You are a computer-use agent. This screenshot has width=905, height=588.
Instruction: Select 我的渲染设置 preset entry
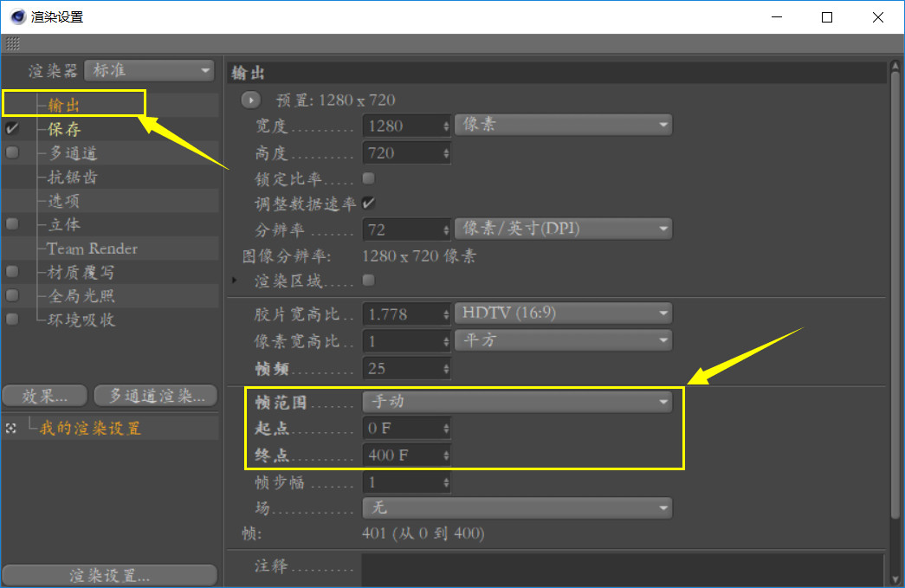point(90,428)
